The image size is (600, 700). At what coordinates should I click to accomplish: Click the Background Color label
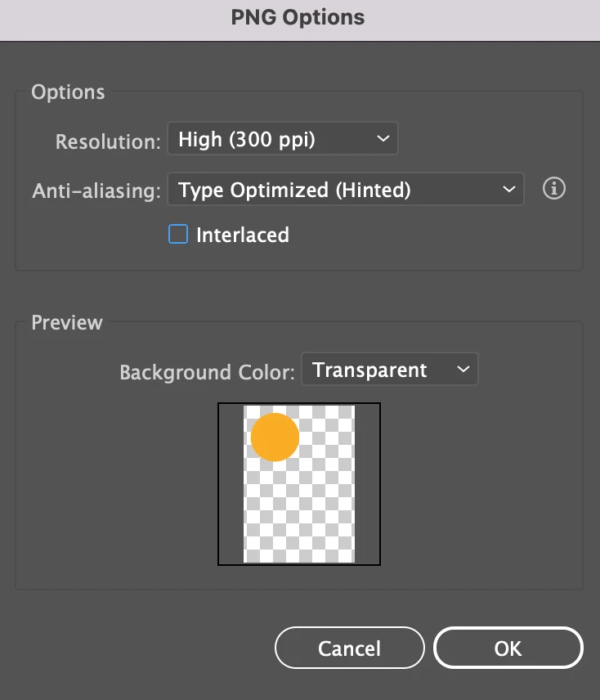click(207, 372)
